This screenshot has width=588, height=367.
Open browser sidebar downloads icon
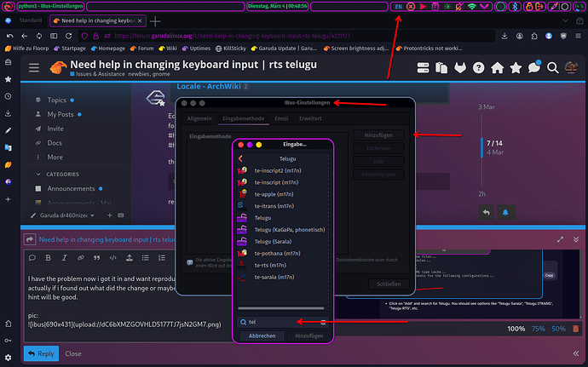coord(9,113)
